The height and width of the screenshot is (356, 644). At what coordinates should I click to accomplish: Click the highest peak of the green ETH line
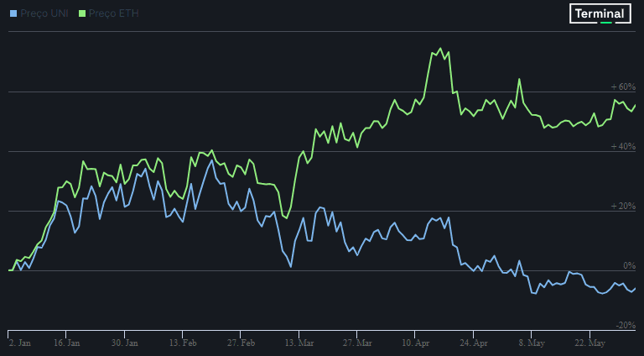click(441, 48)
